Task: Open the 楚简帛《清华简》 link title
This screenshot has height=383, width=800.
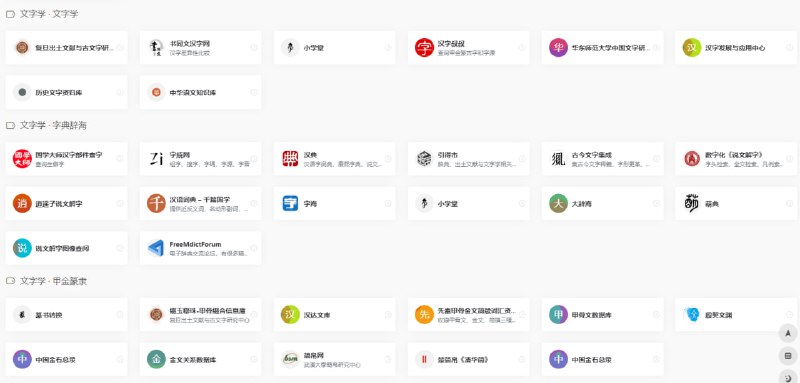Action: point(463,360)
